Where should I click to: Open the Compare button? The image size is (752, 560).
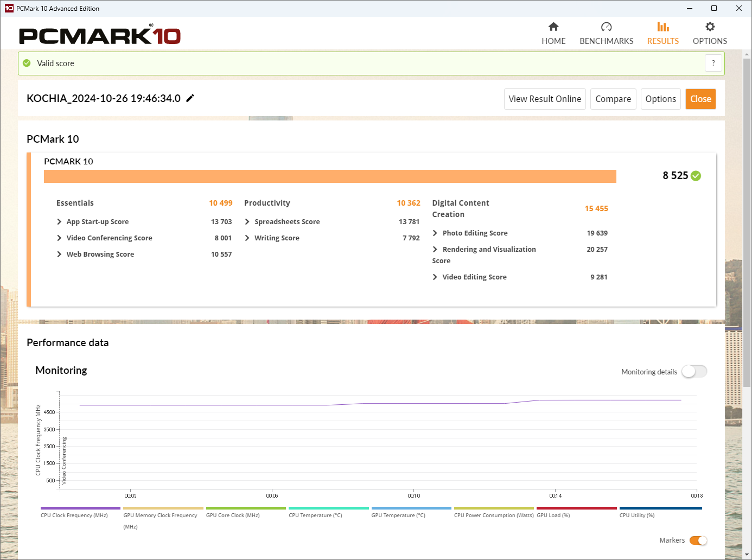click(x=613, y=99)
